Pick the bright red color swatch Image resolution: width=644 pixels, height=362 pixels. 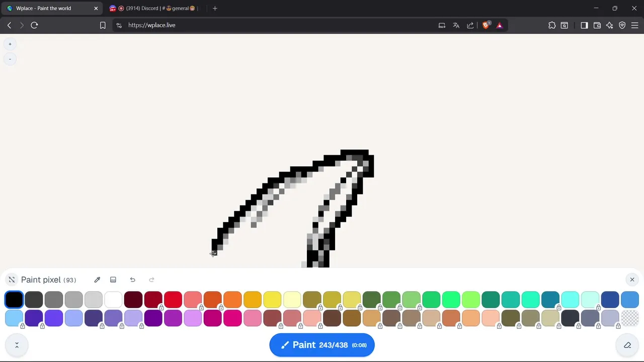(x=173, y=300)
